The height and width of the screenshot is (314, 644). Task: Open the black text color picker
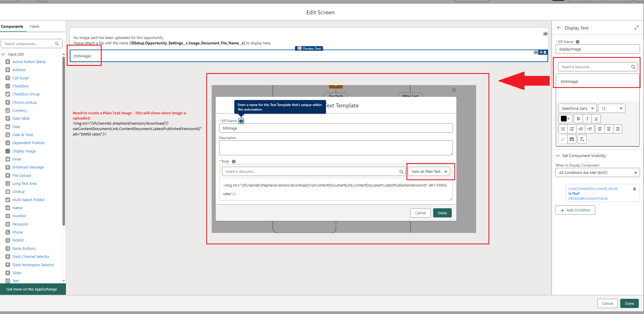click(565, 119)
